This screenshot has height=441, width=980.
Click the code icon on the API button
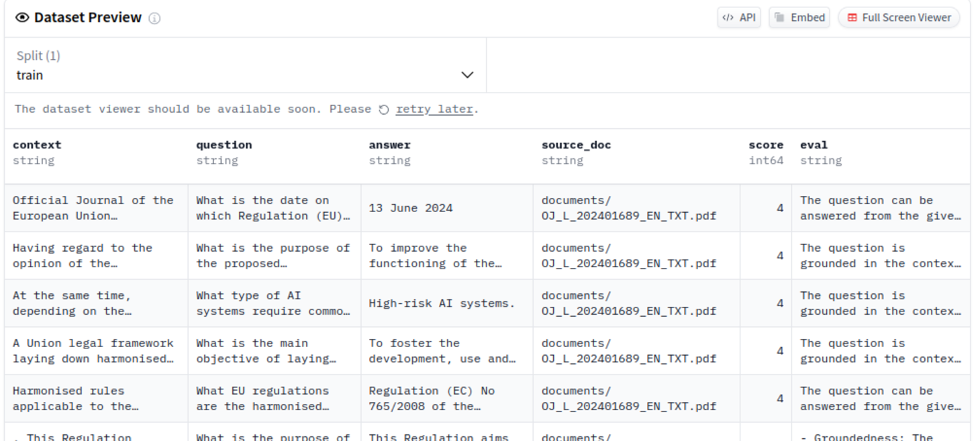tap(729, 17)
